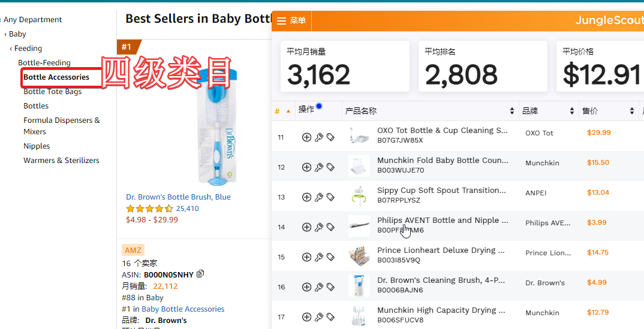Image resolution: width=644 pixels, height=329 pixels.
Task: Select Bottle Tote Bags category
Action: click(53, 92)
